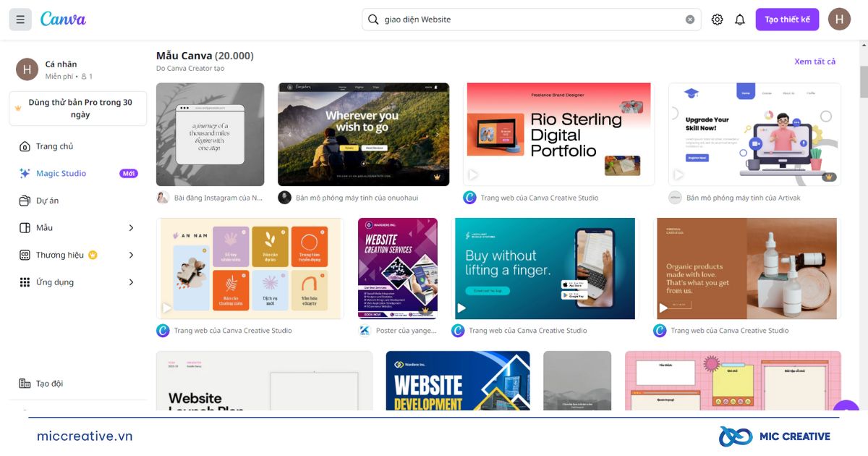Click the Dự án folder icon
Image resolution: width=868 pixels, height=456 pixels.
(x=25, y=200)
